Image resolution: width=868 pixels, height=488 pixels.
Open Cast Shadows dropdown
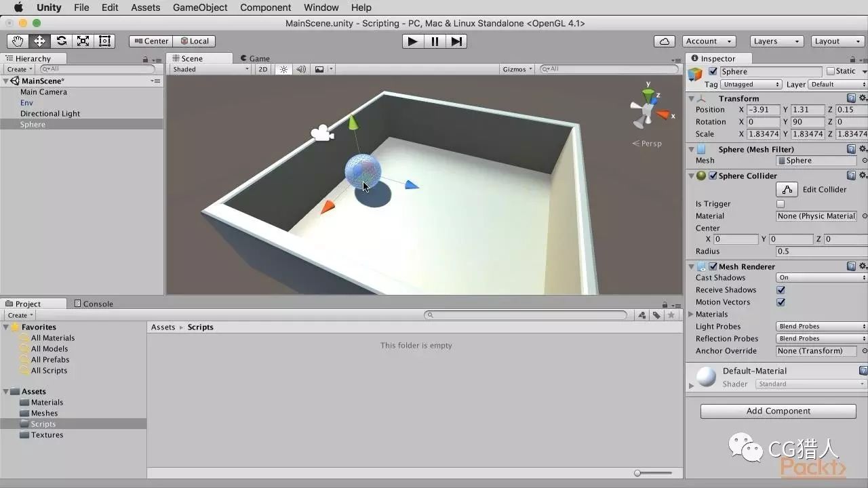pos(822,278)
